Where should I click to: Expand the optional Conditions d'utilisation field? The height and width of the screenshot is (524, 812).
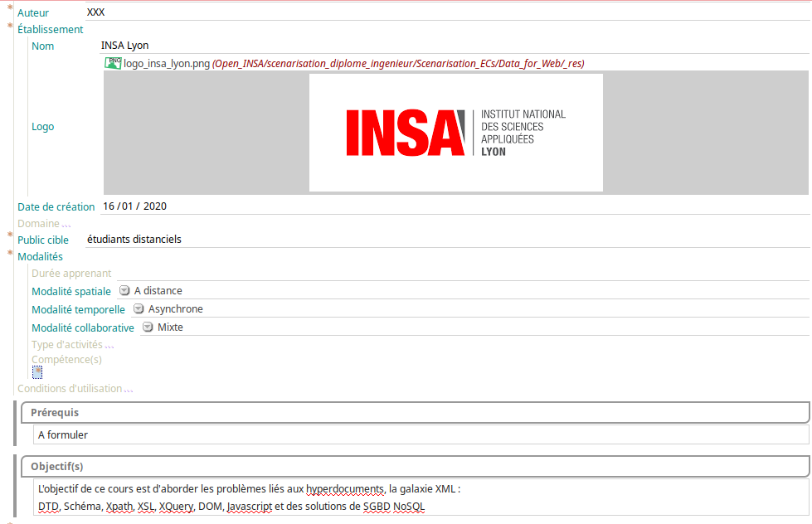click(x=129, y=390)
